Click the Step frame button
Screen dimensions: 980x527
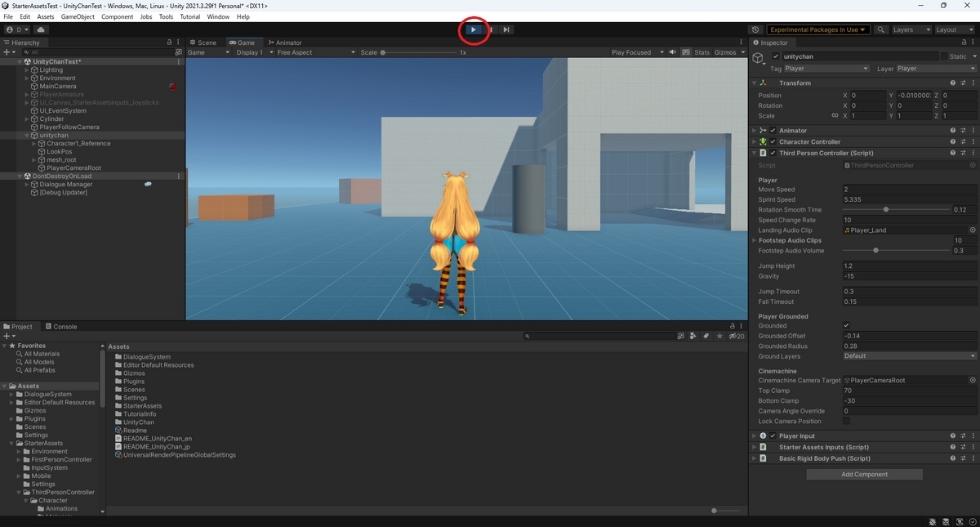(x=506, y=29)
